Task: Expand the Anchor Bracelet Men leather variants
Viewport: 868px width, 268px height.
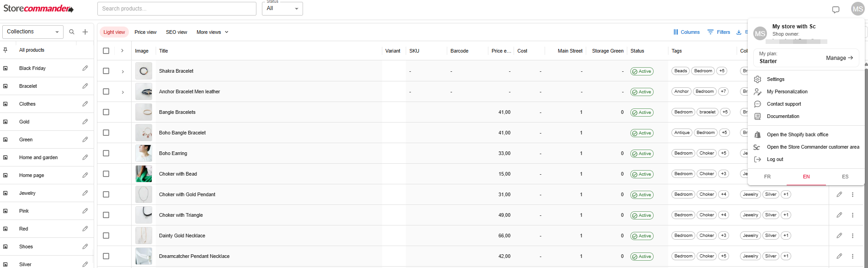Action: point(122,92)
